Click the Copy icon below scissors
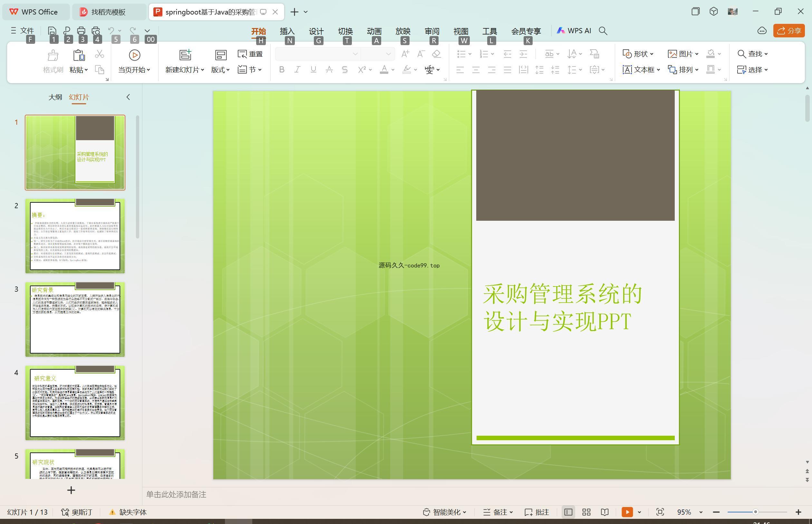Screen dimensions: 812x524 pos(99,70)
